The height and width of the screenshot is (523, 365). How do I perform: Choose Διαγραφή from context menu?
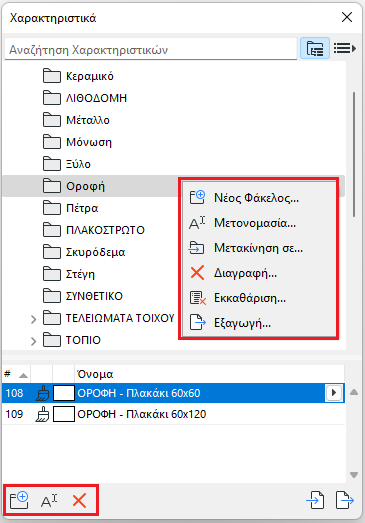point(259,273)
